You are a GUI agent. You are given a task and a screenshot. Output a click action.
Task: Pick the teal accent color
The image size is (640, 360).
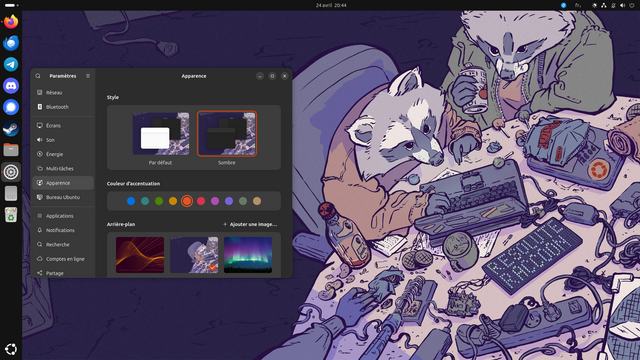[145, 201]
